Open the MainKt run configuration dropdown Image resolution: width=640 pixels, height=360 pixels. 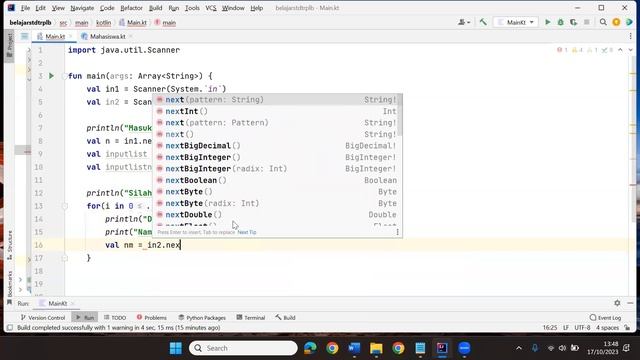point(516,22)
